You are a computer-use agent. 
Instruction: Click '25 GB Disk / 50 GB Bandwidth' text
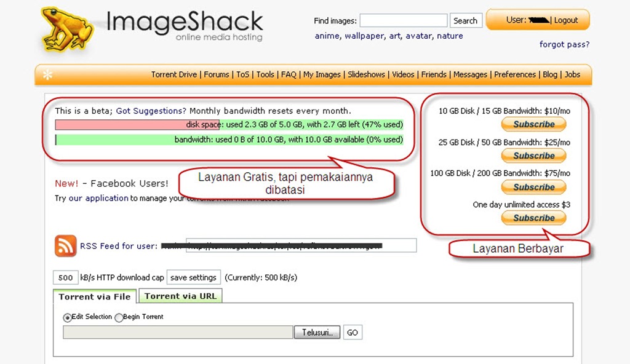point(490,142)
